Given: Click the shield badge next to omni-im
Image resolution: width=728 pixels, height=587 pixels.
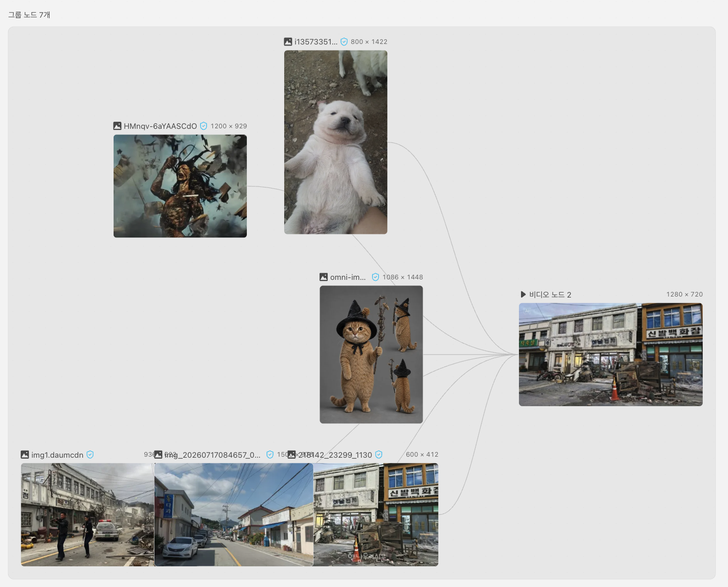Looking at the screenshot, I should (375, 277).
